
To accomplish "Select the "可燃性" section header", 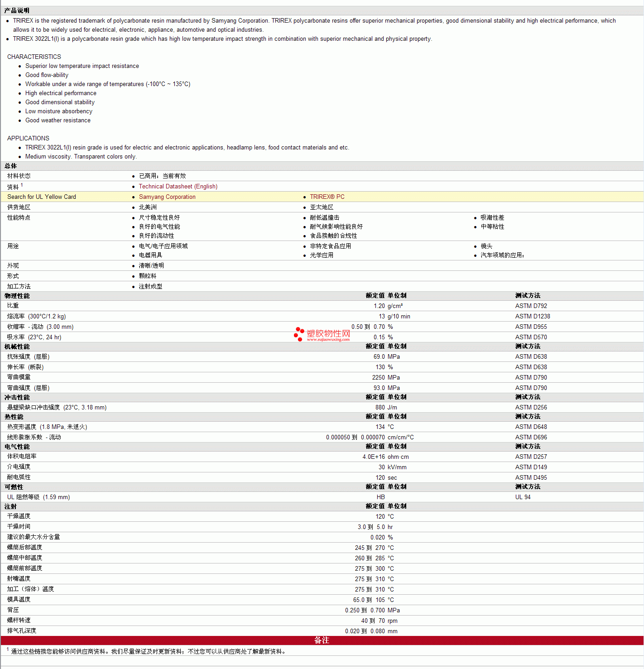I will click(14, 487).
